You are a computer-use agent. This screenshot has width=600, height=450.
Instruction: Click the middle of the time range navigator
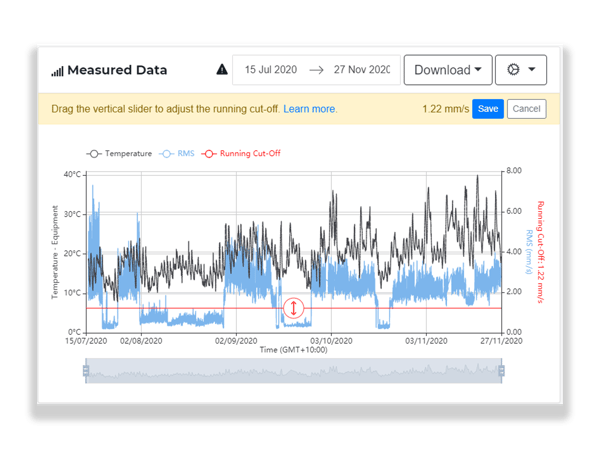point(293,371)
